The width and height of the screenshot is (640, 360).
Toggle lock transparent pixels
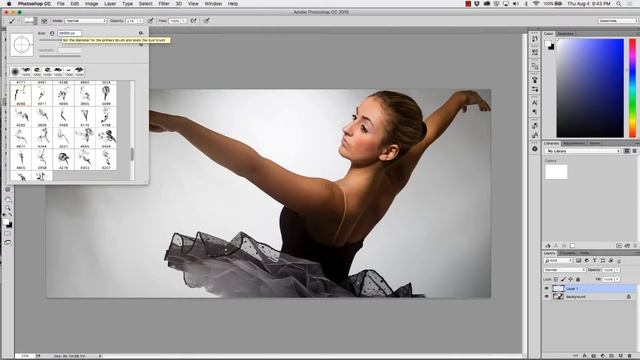tap(556, 279)
